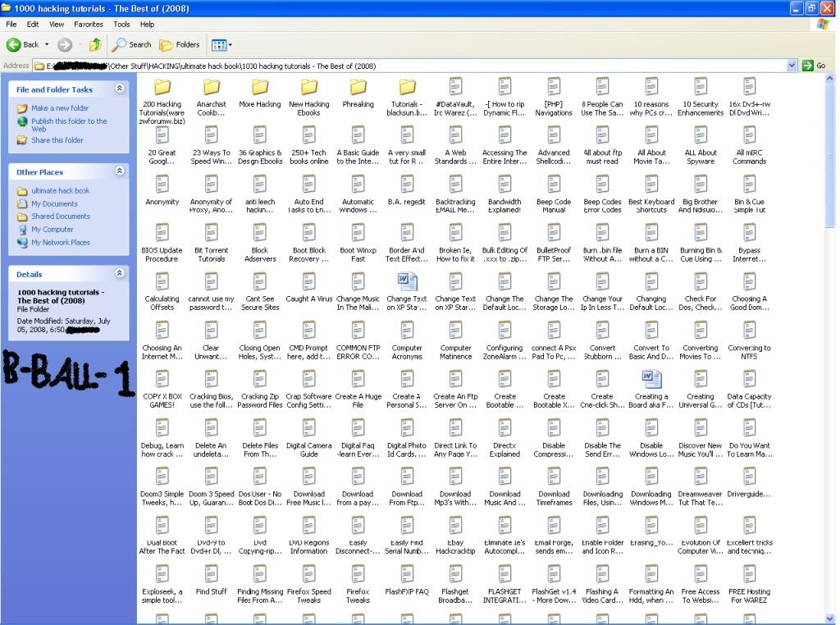This screenshot has height=625, width=840.
Task: Select the Change Text on XP Word document
Action: 407,282
